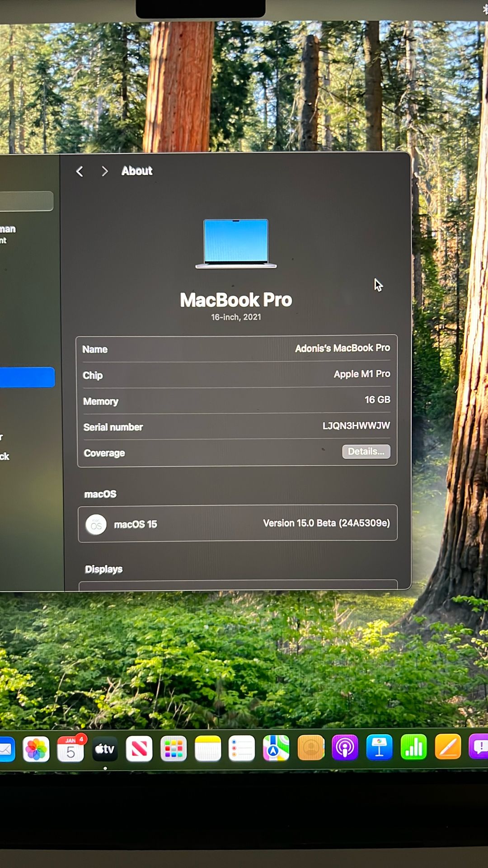The height and width of the screenshot is (868, 488).
Task: Select the serial number LJQN3HWWJW
Action: [356, 425]
